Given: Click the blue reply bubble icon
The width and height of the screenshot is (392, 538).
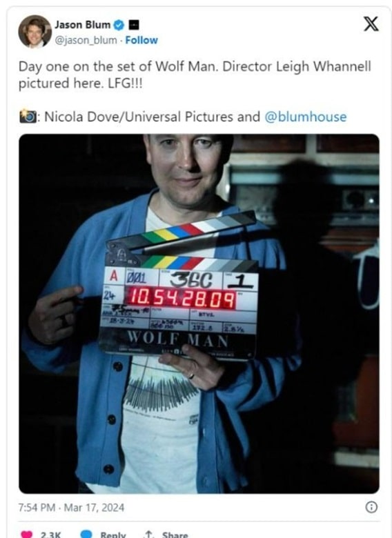Looking at the screenshot, I should [x=86, y=535].
